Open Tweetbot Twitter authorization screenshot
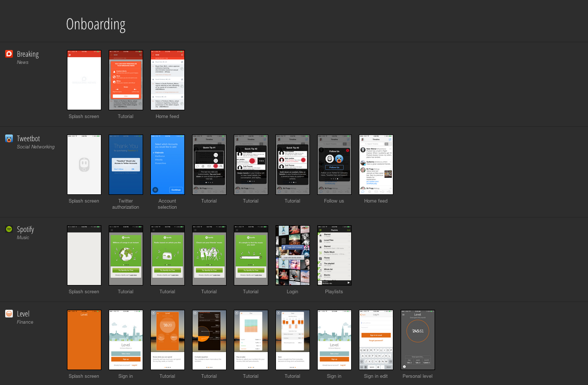This screenshot has height=385, width=588. click(x=126, y=164)
